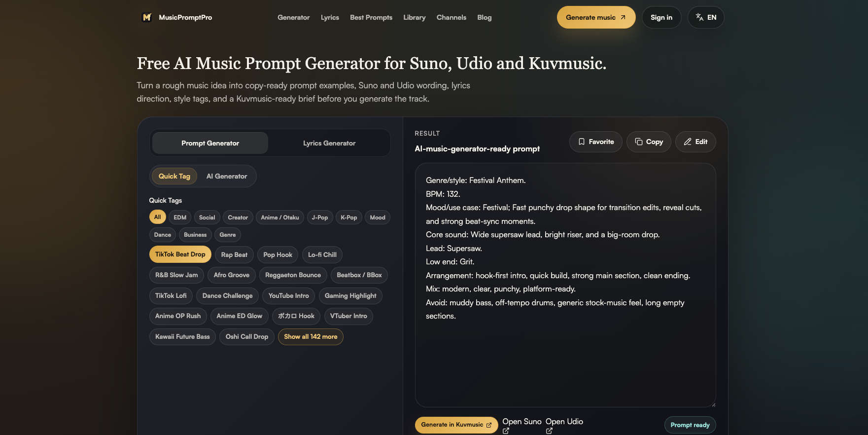
Task: Click the language translate icon
Action: click(x=699, y=17)
